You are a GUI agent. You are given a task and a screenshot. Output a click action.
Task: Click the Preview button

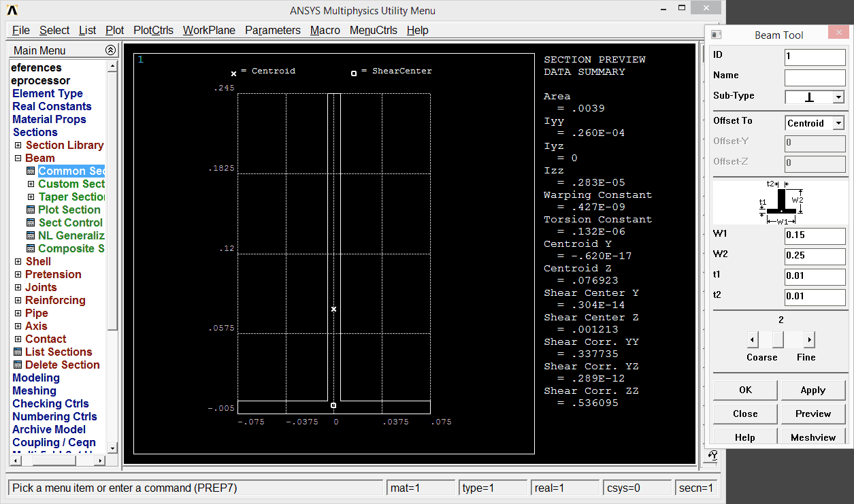pyautogui.click(x=813, y=414)
